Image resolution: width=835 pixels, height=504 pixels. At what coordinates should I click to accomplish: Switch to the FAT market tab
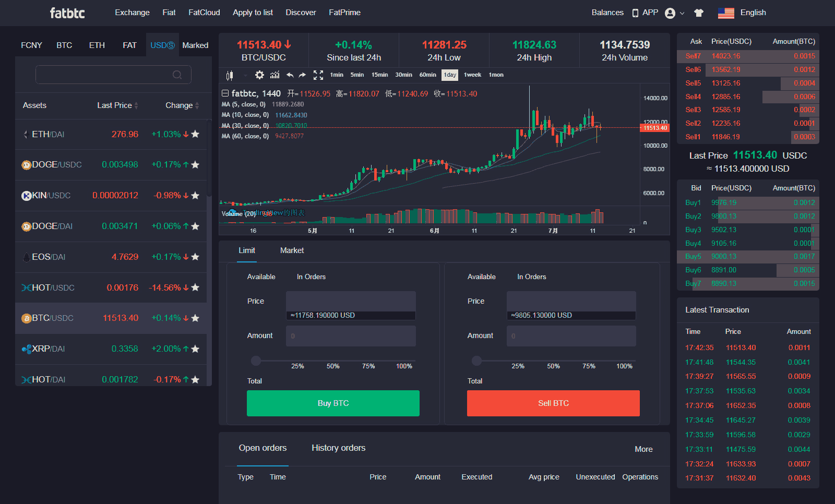pos(129,45)
